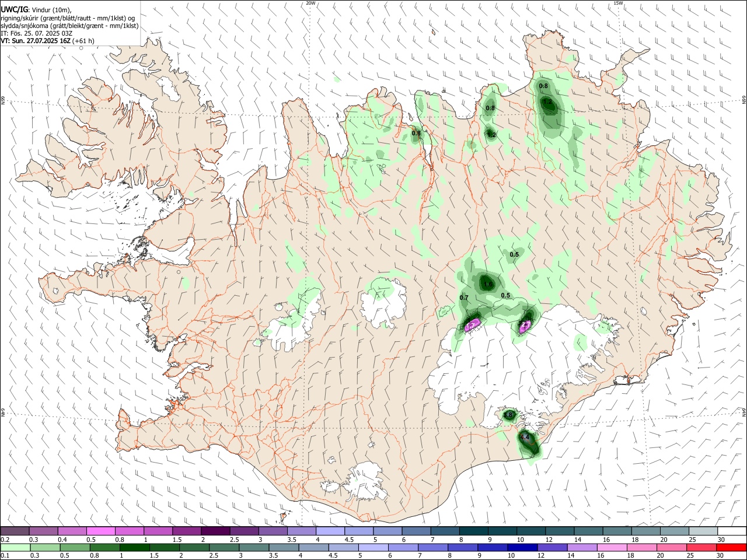Pick the darkest green 1 mm rain swatch
The width and height of the screenshot is (747, 560).
135,547
